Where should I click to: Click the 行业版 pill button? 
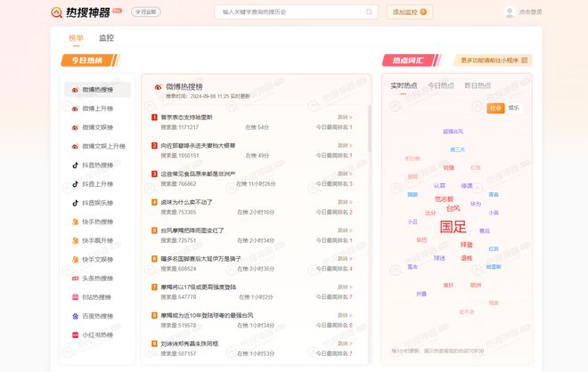tap(146, 12)
